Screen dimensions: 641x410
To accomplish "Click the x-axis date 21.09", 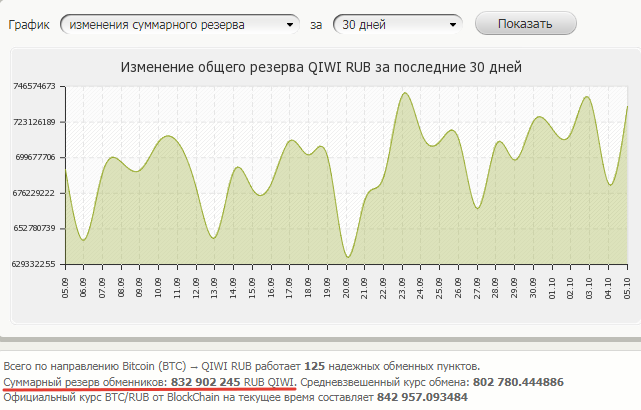I will pyautogui.click(x=364, y=288).
